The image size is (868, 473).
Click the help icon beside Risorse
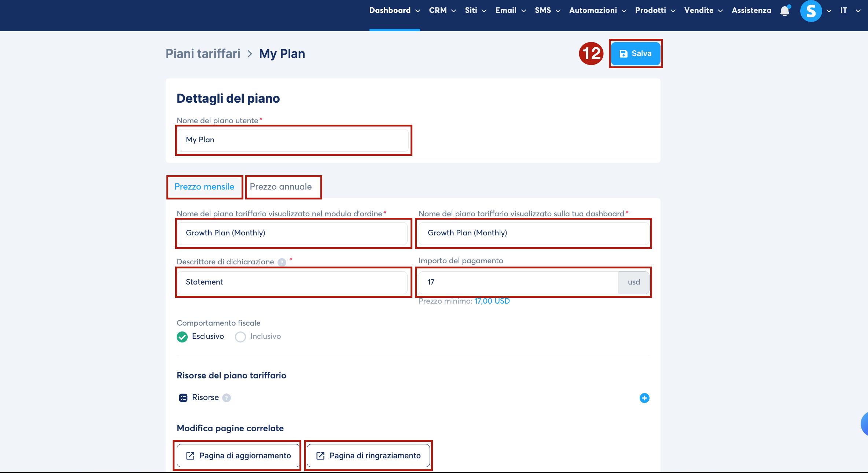pyautogui.click(x=227, y=398)
